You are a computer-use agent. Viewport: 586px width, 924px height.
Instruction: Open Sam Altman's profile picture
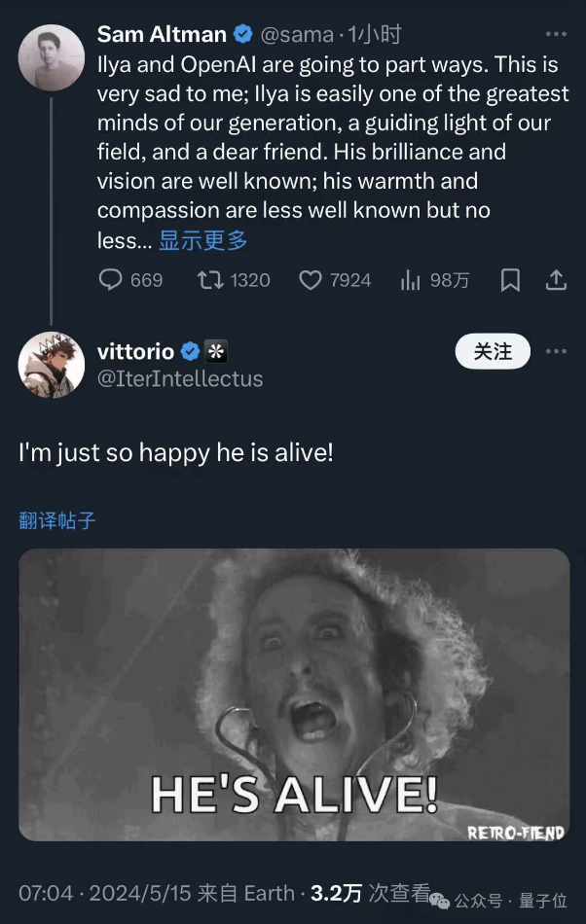52,57
